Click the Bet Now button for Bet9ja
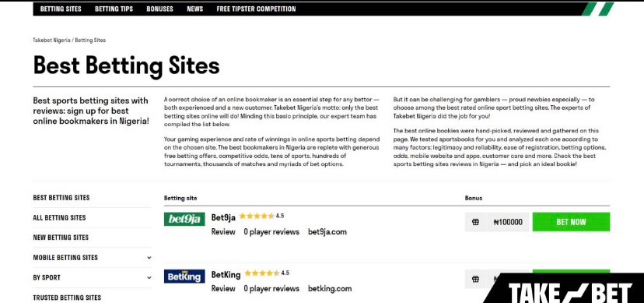This screenshot has height=303, width=644. coord(571,222)
